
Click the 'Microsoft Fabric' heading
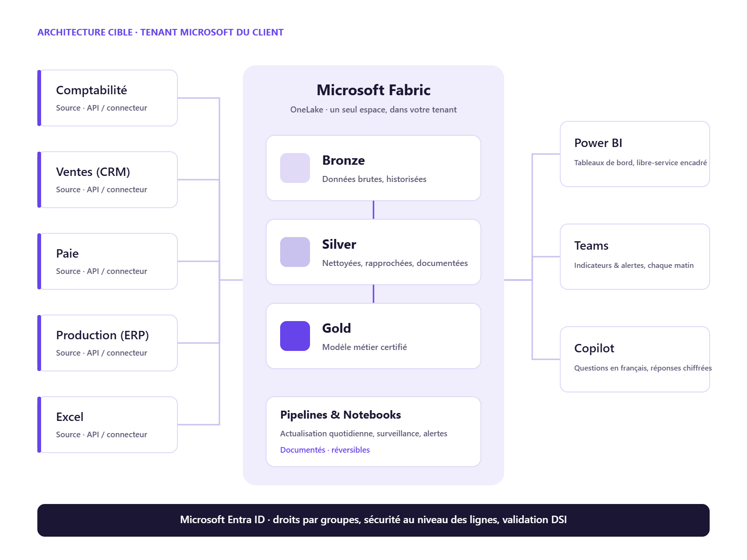[373, 90]
